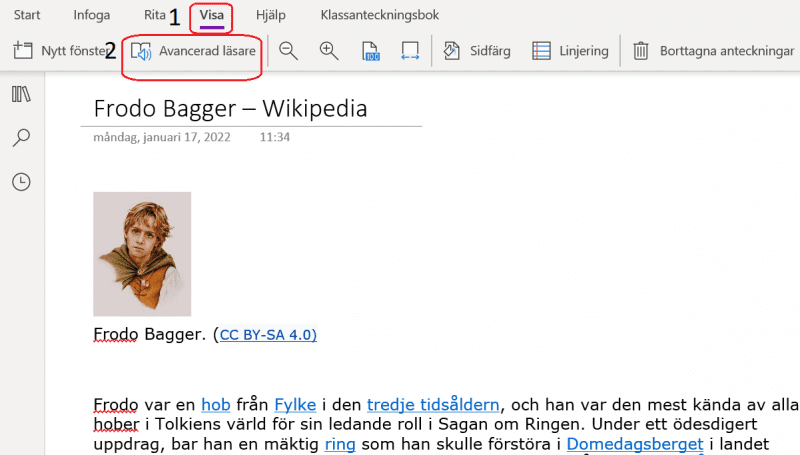Reset zoom to 100% page icon
The height and width of the screenshot is (455, 800).
[x=370, y=51]
